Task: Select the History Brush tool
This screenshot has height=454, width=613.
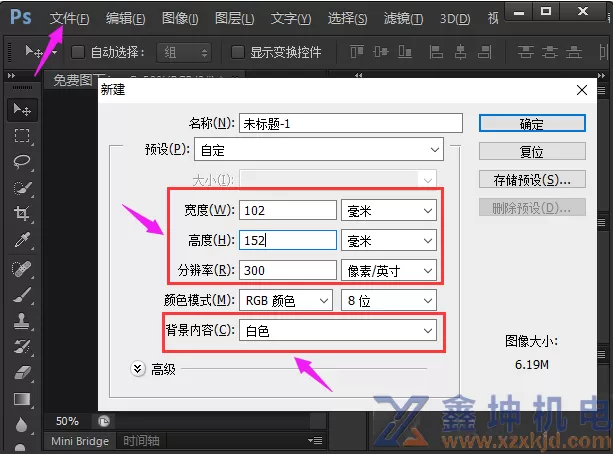Action: tap(22, 346)
